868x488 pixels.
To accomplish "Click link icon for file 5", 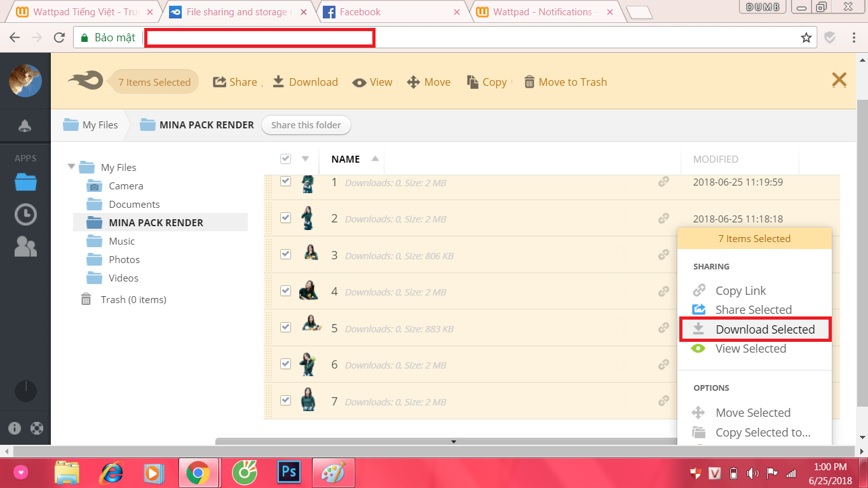I will click(x=663, y=329).
